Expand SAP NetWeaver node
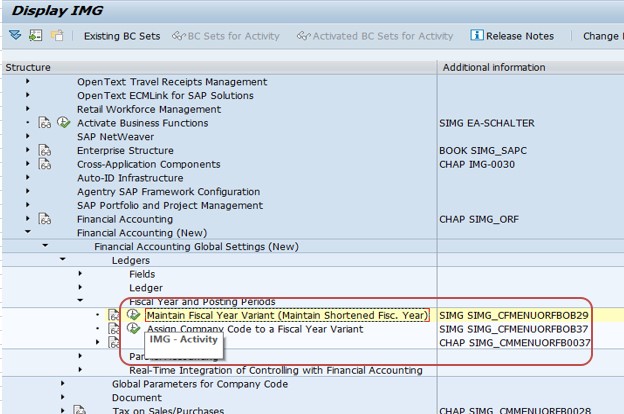Image resolution: width=624 pixels, height=414 pixels. tap(27, 136)
